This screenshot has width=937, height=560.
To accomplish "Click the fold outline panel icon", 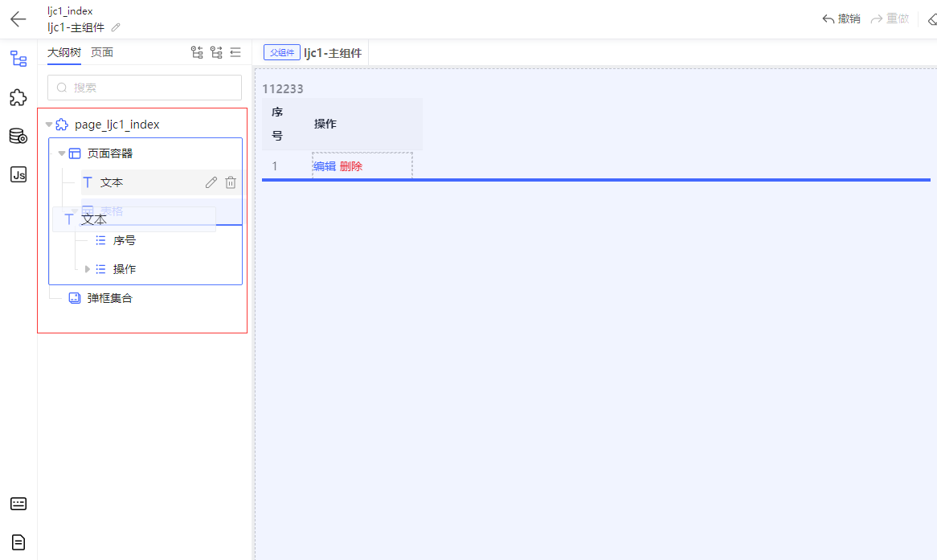I will click(x=235, y=52).
